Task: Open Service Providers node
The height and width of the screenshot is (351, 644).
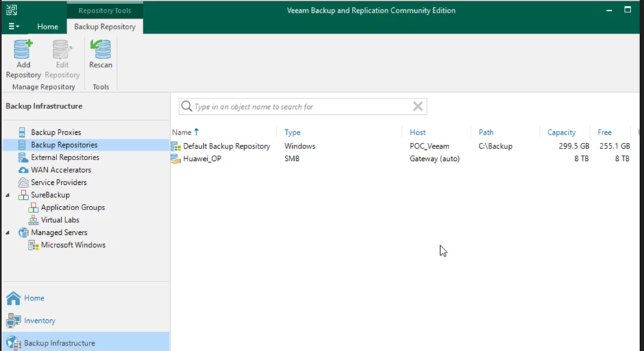Action: 58,182
